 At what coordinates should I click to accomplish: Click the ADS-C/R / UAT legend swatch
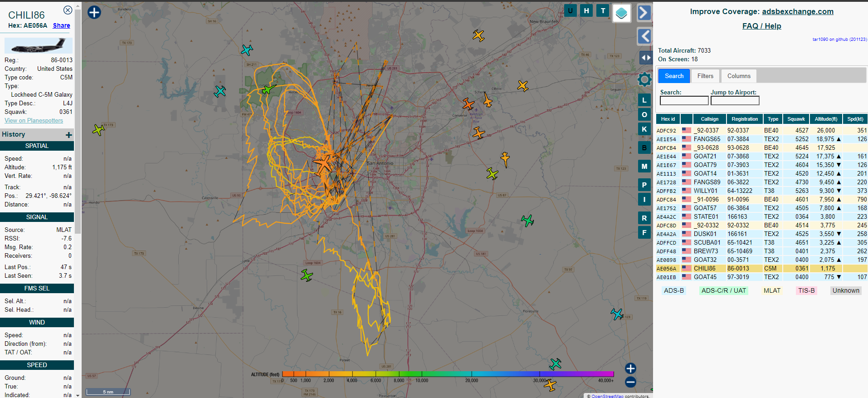pyautogui.click(x=724, y=290)
